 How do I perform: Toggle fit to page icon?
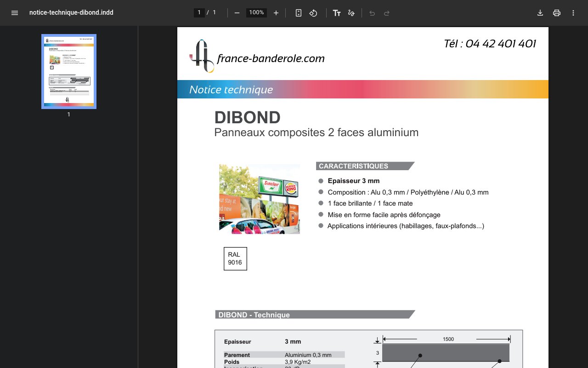[x=299, y=13]
